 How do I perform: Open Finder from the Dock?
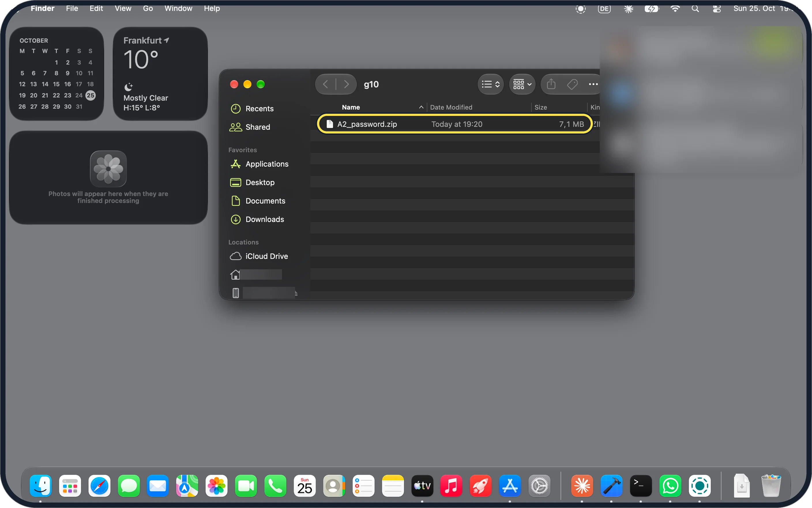click(x=41, y=486)
